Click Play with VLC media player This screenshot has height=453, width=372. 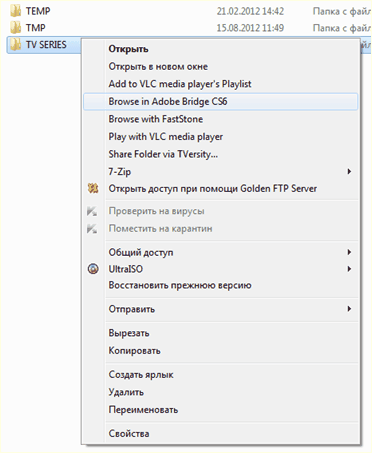point(220,137)
